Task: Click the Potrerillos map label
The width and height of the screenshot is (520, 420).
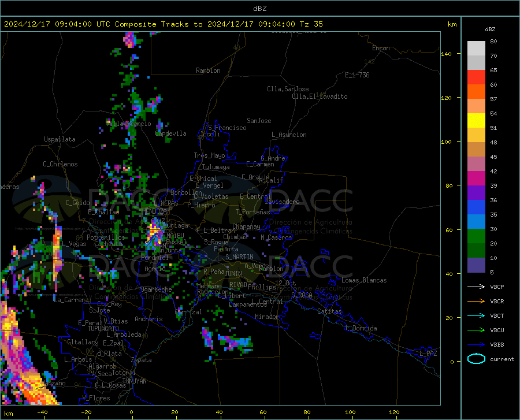Action: pyautogui.click(x=106, y=237)
